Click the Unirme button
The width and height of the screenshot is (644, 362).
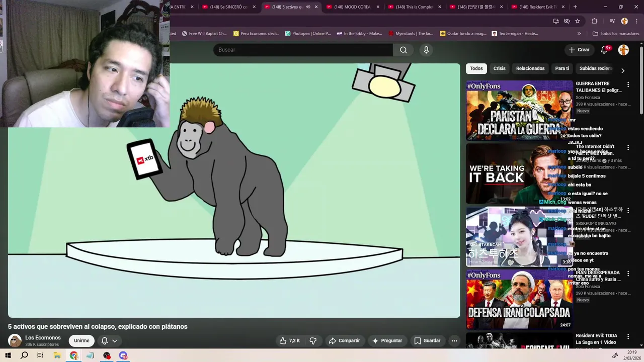point(82,340)
